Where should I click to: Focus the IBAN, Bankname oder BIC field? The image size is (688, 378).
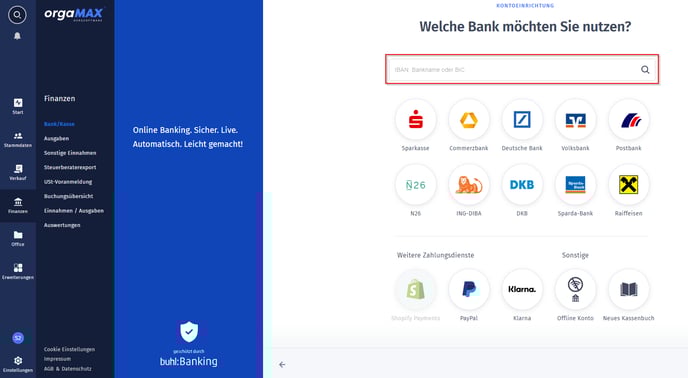522,69
